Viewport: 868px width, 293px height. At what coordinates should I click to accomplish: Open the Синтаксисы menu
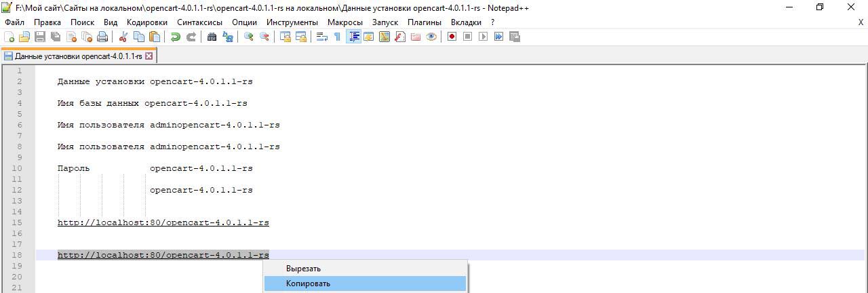199,22
